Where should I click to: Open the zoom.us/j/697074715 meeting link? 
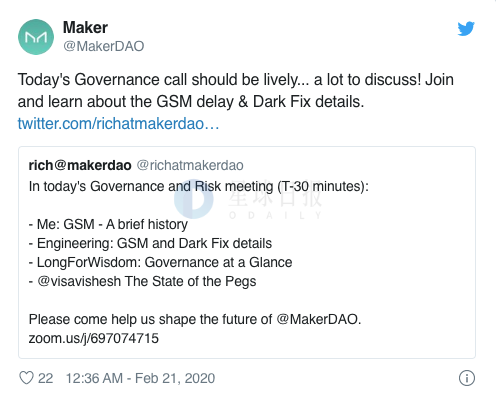(94, 338)
